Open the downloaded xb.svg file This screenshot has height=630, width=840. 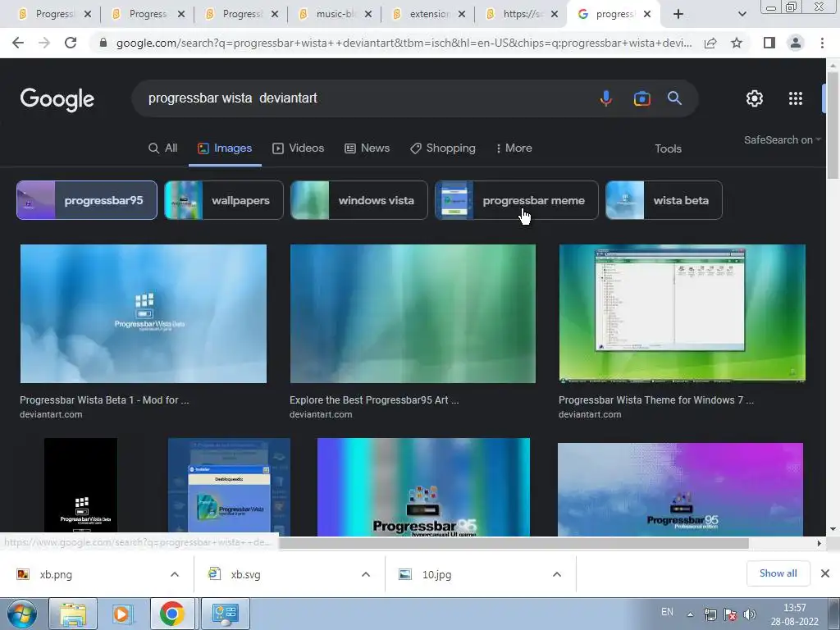[x=246, y=574]
